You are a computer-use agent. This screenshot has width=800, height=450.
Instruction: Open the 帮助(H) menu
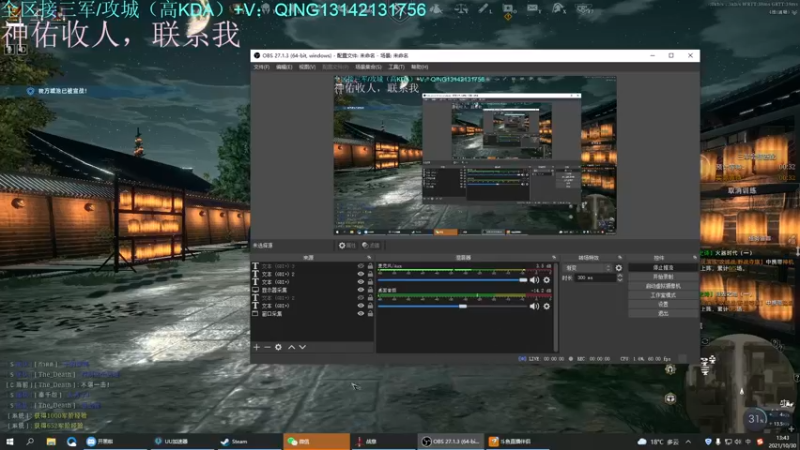pyautogui.click(x=419, y=67)
